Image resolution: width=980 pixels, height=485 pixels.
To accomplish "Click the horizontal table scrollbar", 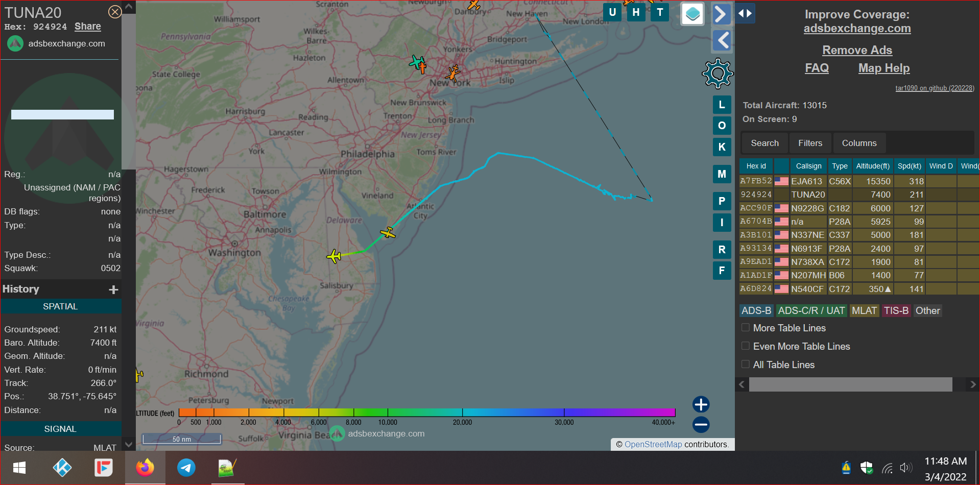I will [x=850, y=384].
